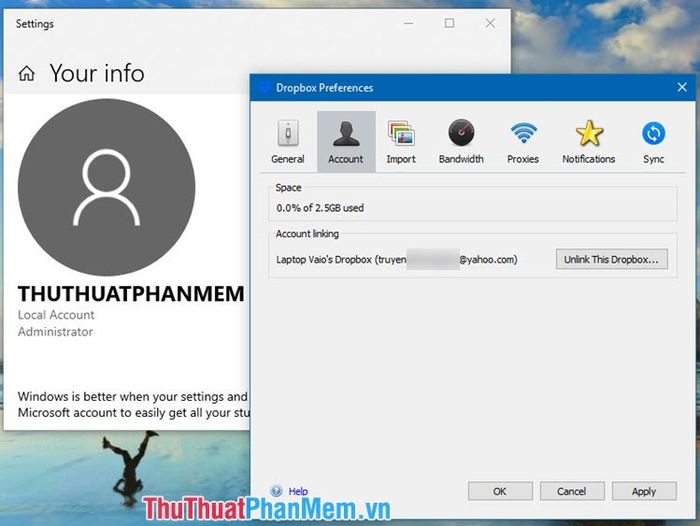
Task: Click the 'Local Account' label in Settings
Action: pos(56,315)
